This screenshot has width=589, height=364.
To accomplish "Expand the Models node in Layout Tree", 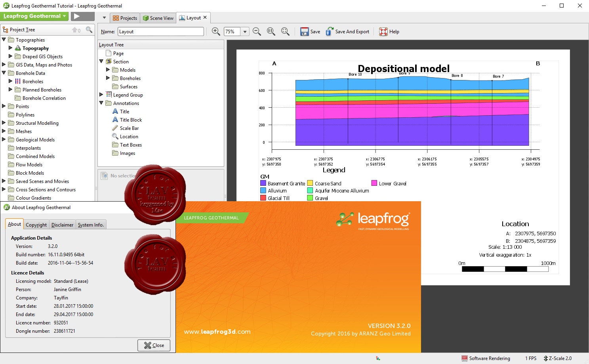I will [108, 70].
